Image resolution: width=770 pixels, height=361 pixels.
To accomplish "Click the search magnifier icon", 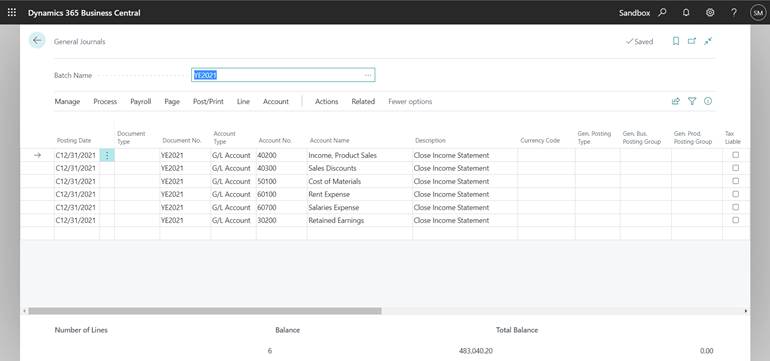I will coord(662,13).
